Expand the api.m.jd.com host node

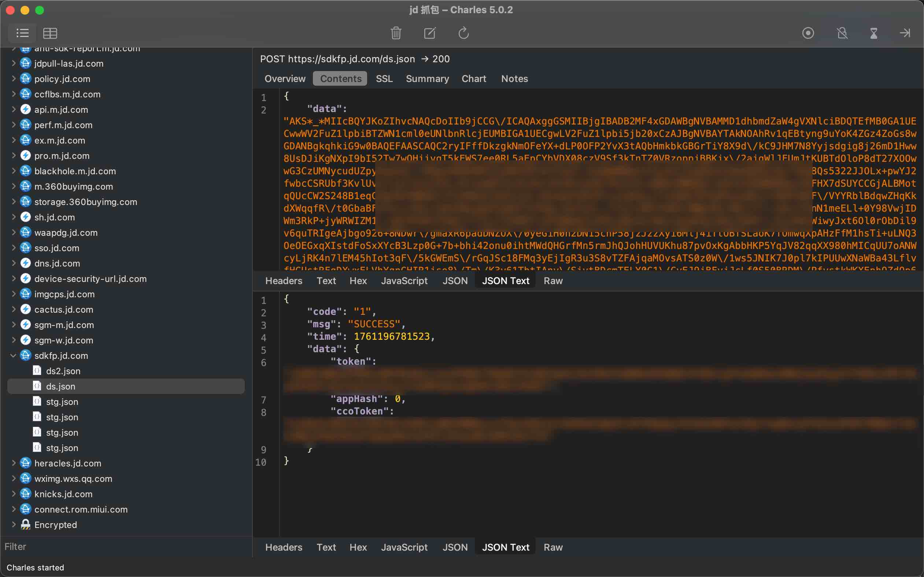pos(13,109)
